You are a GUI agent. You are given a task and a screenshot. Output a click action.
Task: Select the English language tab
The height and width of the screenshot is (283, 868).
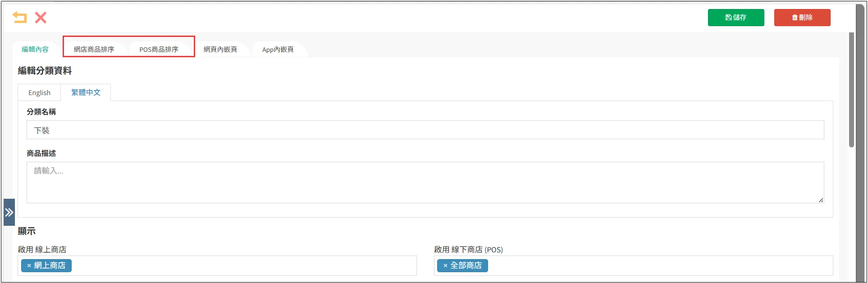(x=39, y=93)
